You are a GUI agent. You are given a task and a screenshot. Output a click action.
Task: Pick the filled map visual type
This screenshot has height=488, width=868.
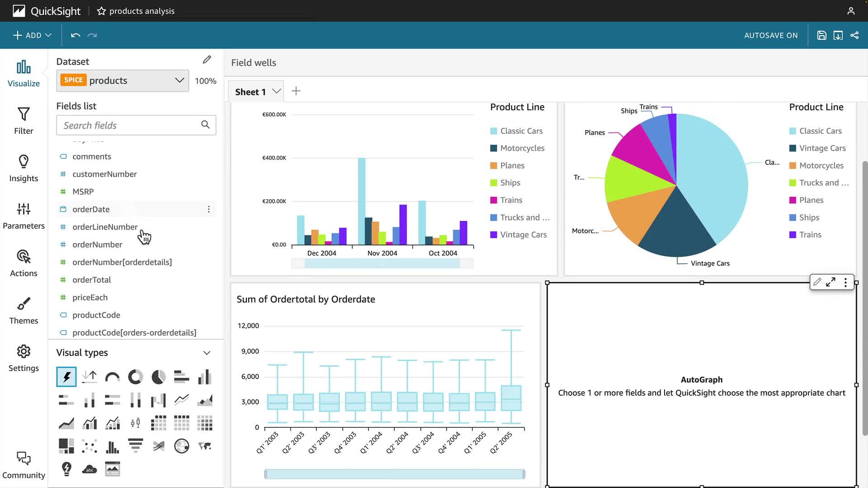pos(205,446)
